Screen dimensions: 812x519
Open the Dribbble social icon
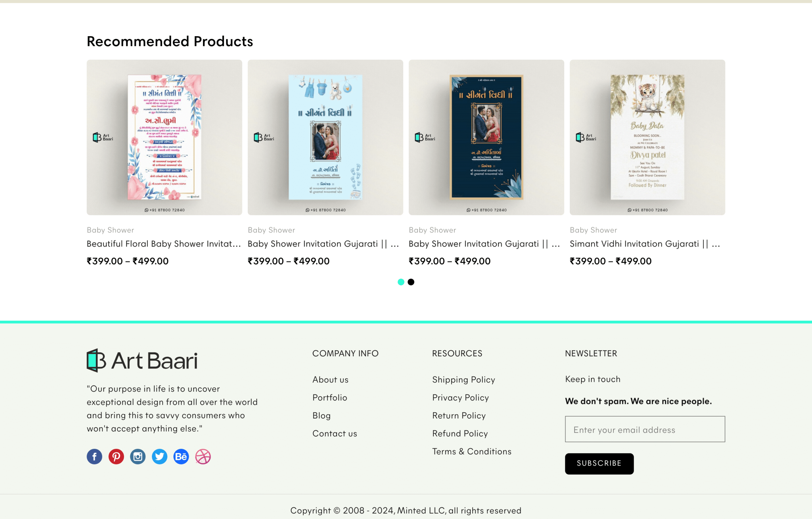tap(203, 457)
